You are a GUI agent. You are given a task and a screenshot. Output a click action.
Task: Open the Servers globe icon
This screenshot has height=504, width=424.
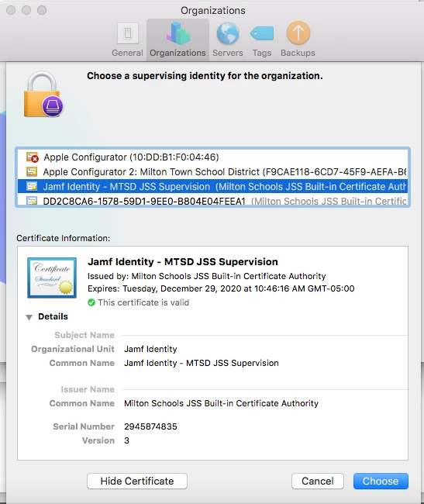[228, 33]
